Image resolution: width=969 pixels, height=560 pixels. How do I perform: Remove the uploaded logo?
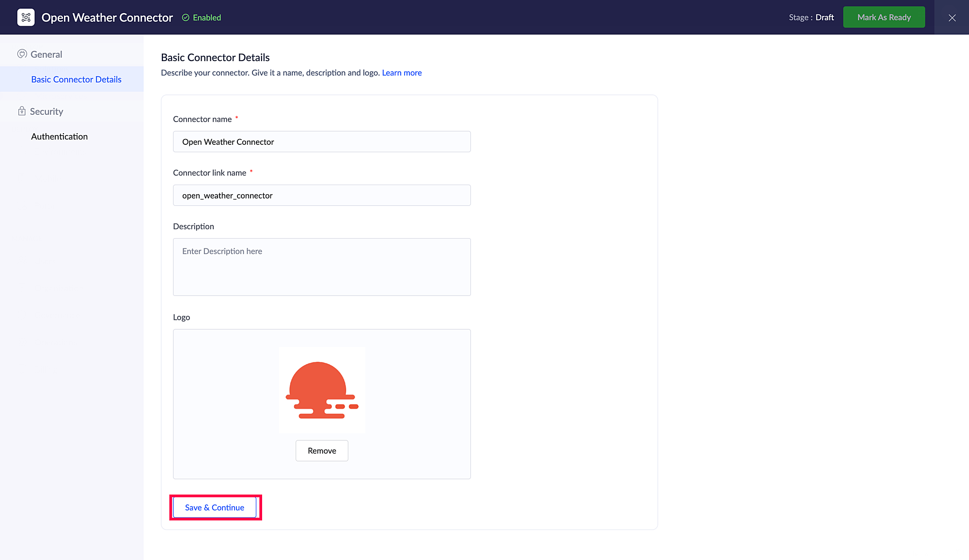coord(322,451)
